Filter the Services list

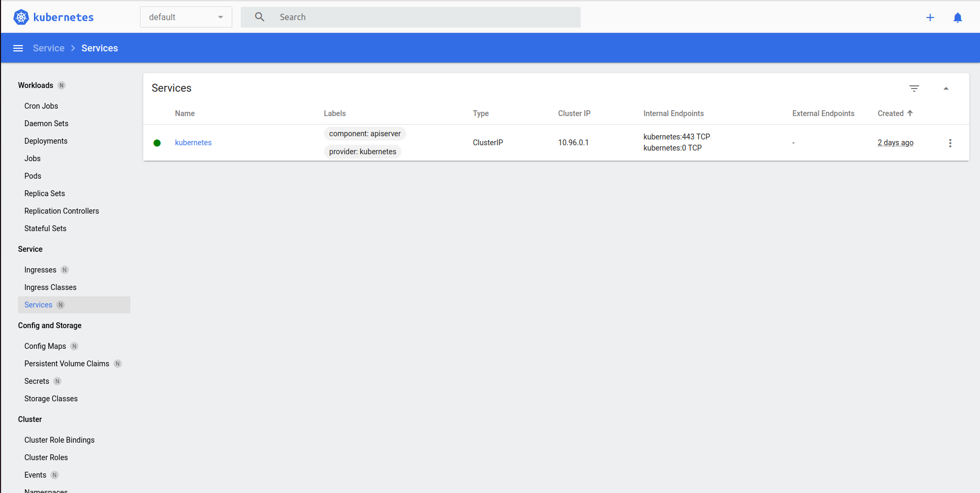(x=914, y=88)
